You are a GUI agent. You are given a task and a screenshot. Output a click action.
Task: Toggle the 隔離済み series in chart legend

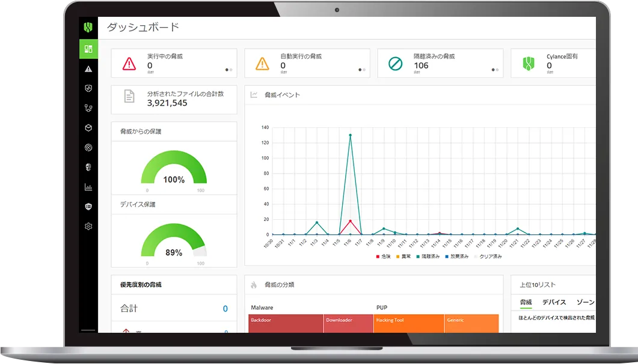pyautogui.click(x=428, y=256)
